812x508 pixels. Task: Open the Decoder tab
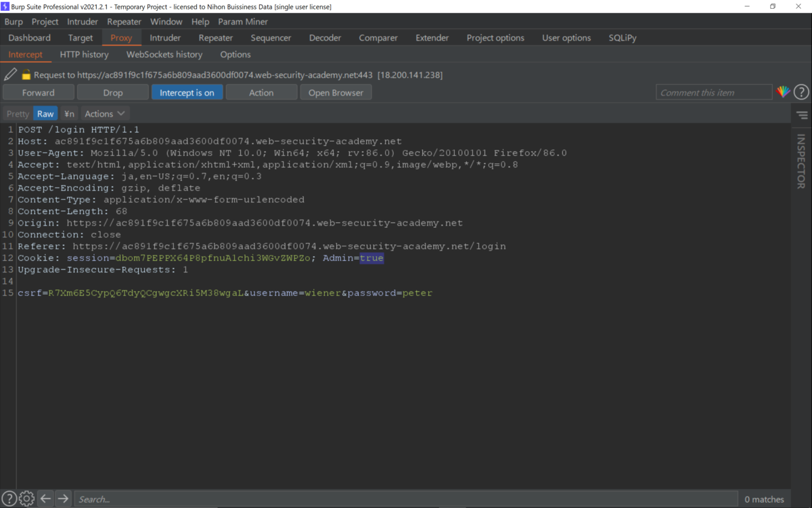click(x=325, y=38)
